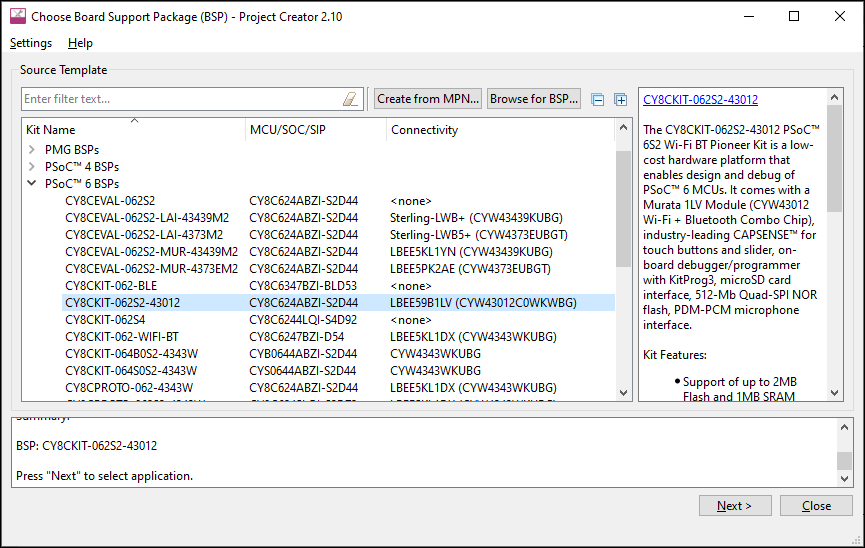Click connectivity LBEE5KL1YN (CYW43439KUBG)
This screenshot has height=548, width=865.
[471, 252]
